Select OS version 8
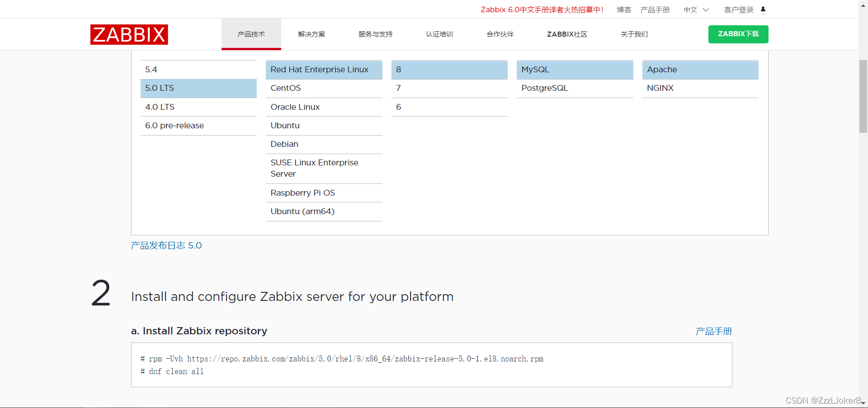This screenshot has width=868, height=408. pyautogui.click(x=449, y=70)
